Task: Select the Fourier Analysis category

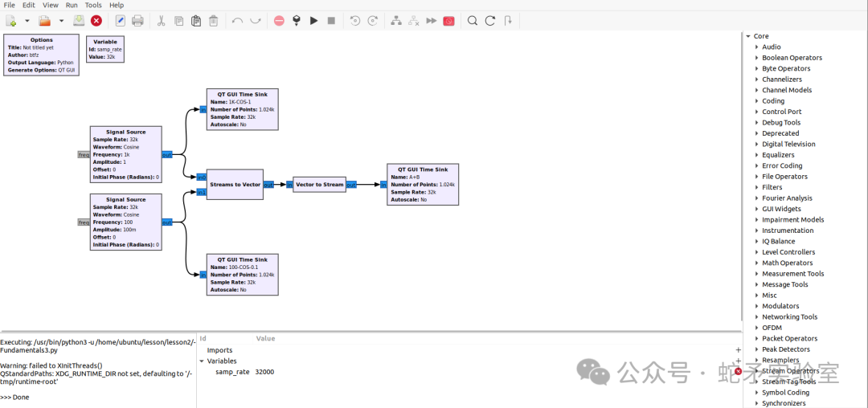Action: pos(787,198)
